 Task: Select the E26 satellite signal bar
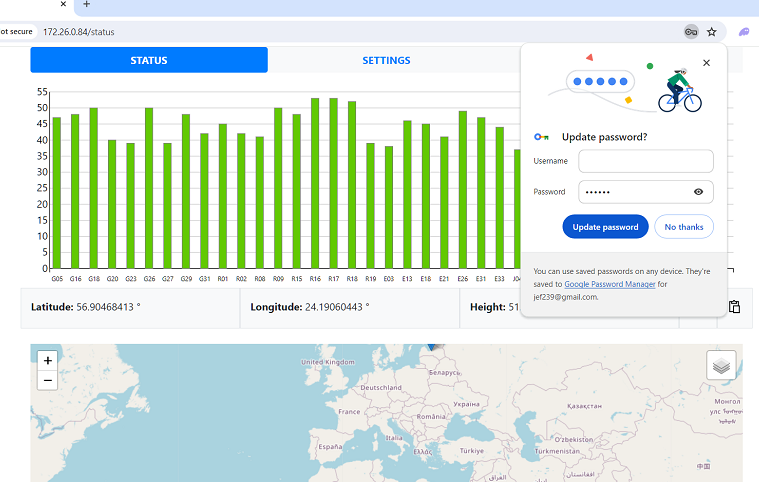click(x=463, y=189)
